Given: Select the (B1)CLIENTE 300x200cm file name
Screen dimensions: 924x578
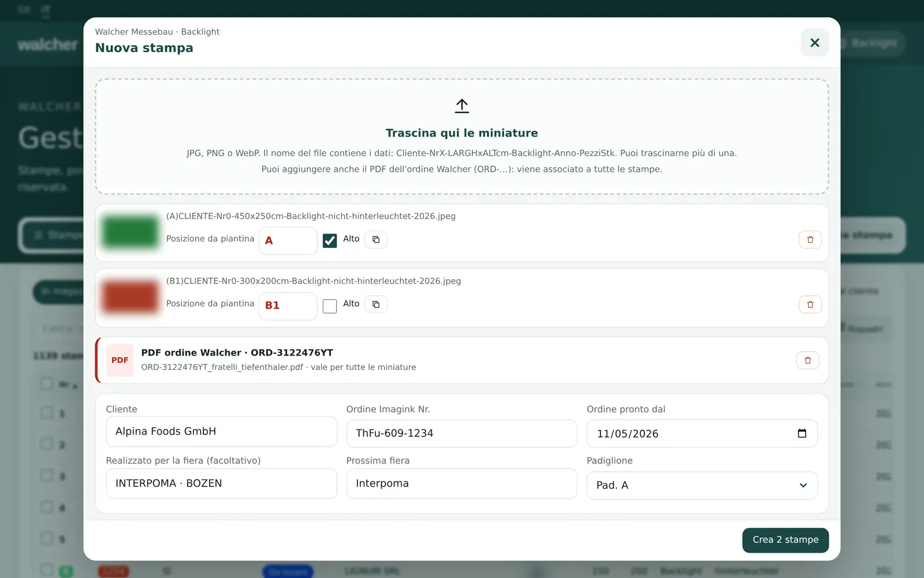Looking at the screenshot, I should click(x=314, y=281).
